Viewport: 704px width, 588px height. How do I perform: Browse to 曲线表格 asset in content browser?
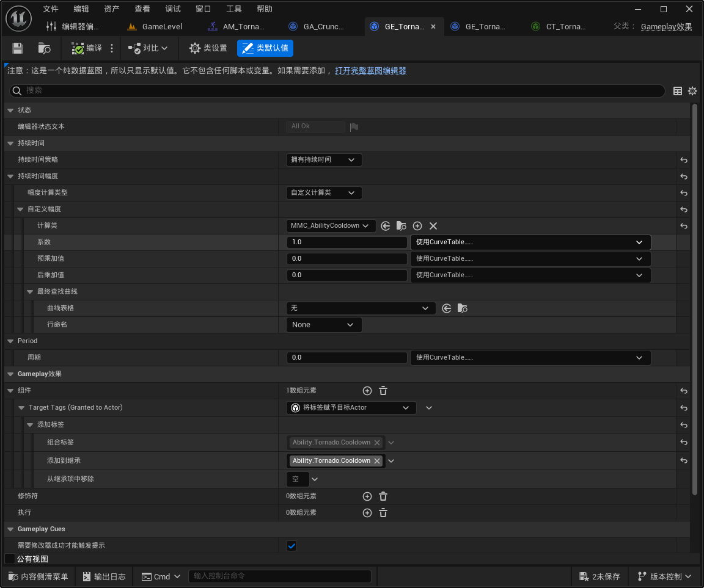click(463, 308)
